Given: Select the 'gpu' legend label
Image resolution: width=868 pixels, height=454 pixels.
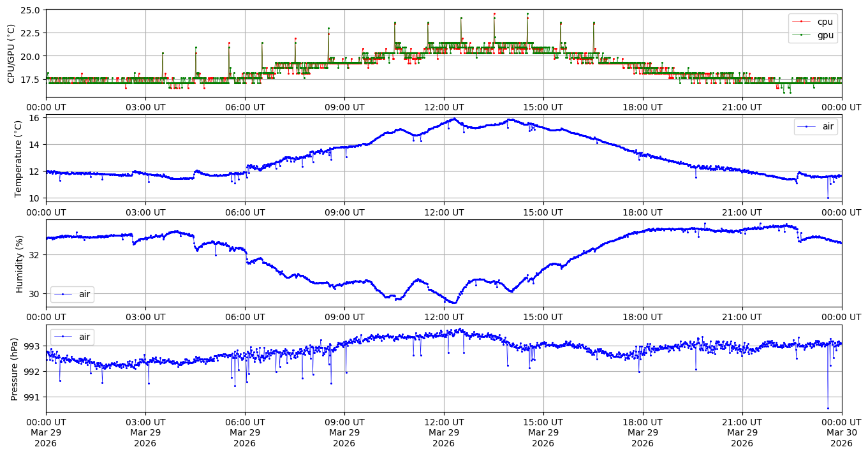Looking at the screenshot, I should pos(825,34).
